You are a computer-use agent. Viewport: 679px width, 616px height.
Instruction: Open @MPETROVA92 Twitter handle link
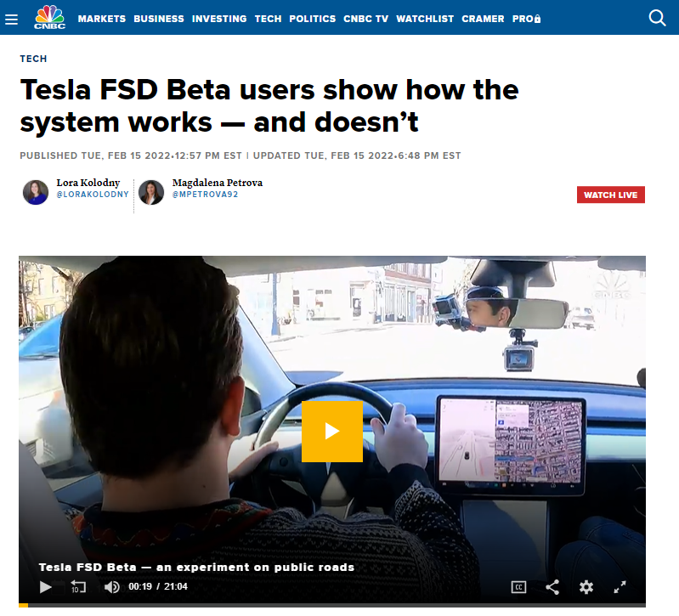206,195
